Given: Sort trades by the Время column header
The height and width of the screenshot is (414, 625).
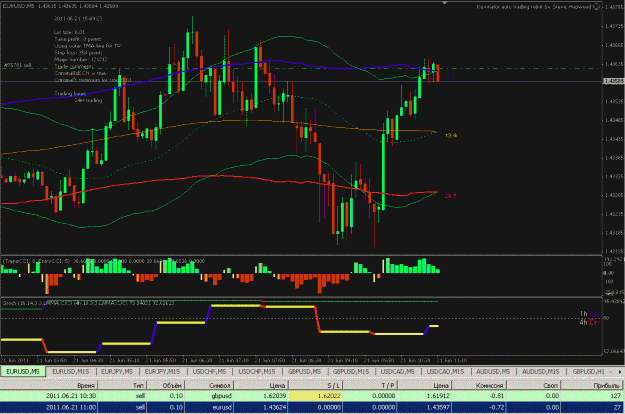Looking at the screenshot, I should (49, 385).
